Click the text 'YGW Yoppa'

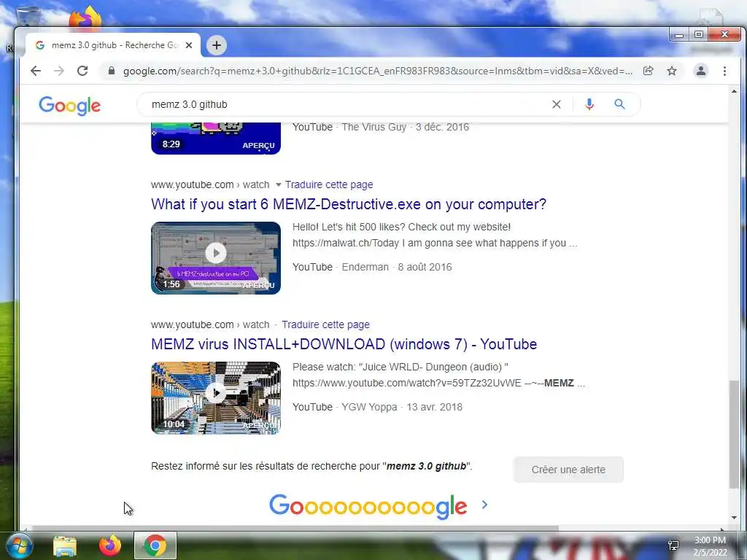tap(369, 407)
